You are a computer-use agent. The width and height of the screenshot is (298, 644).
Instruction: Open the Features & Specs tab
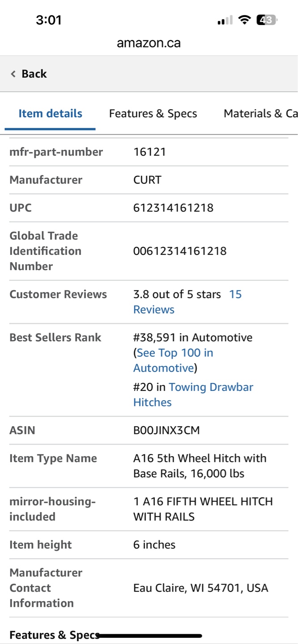coord(153,114)
